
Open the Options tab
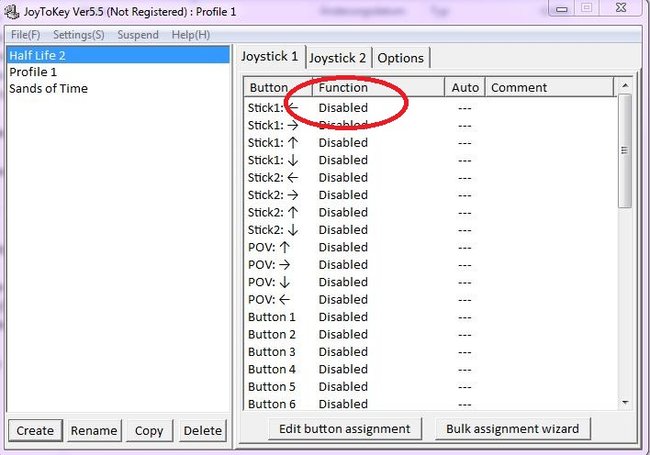[x=400, y=58]
